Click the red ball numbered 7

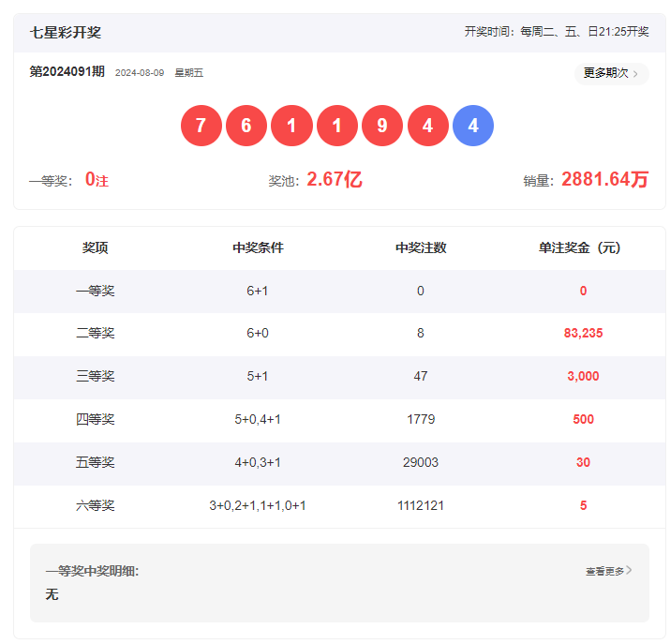click(x=201, y=127)
